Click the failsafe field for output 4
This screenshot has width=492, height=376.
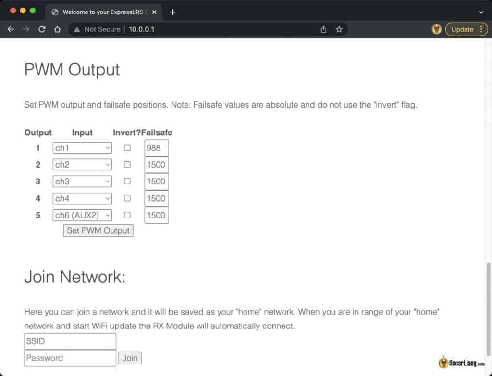(156, 199)
